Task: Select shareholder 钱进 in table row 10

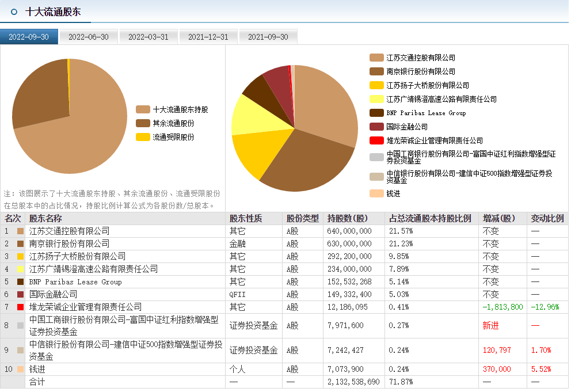Action: click(37, 369)
